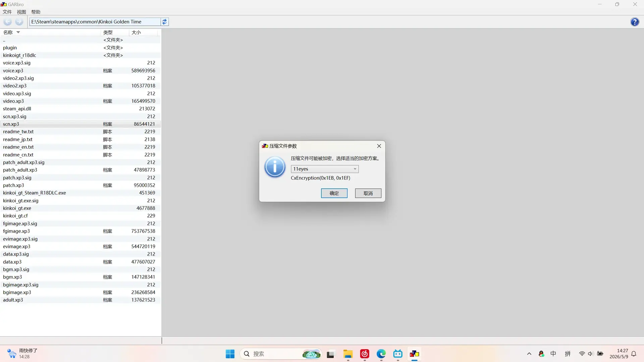Click the GARbro taskbar icon

[x=415, y=354]
